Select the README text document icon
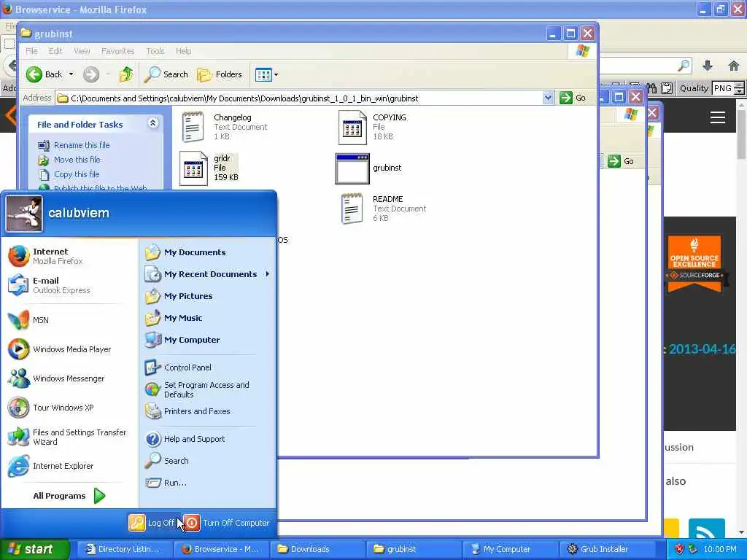 [352, 209]
